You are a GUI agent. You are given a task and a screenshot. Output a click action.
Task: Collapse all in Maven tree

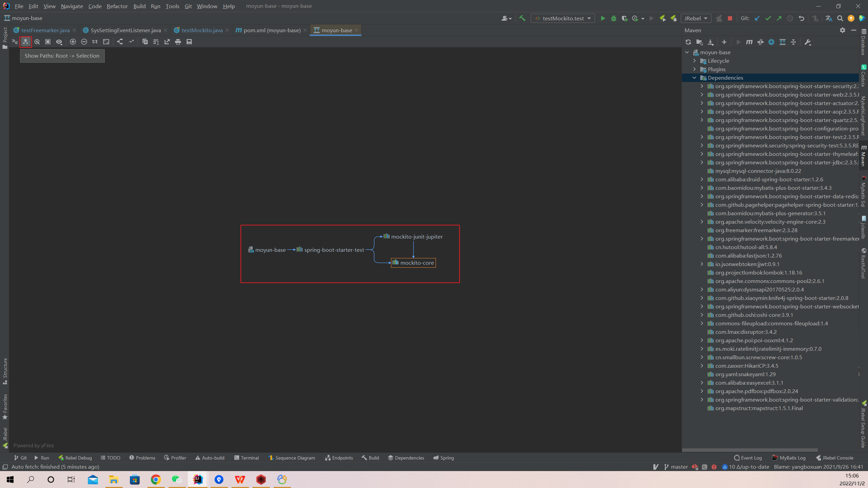[x=793, y=42]
